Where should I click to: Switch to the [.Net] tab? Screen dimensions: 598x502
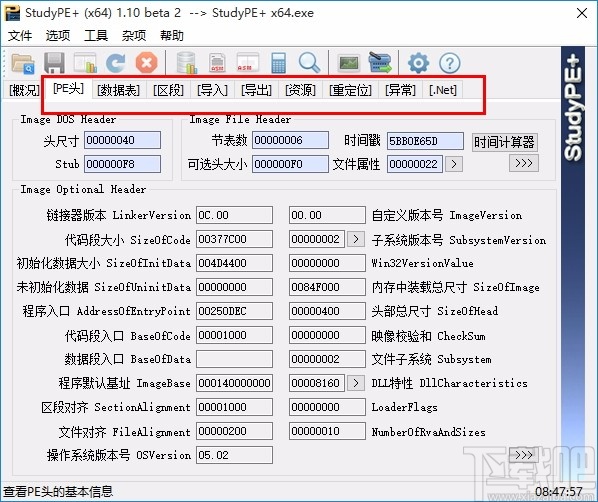[442, 90]
